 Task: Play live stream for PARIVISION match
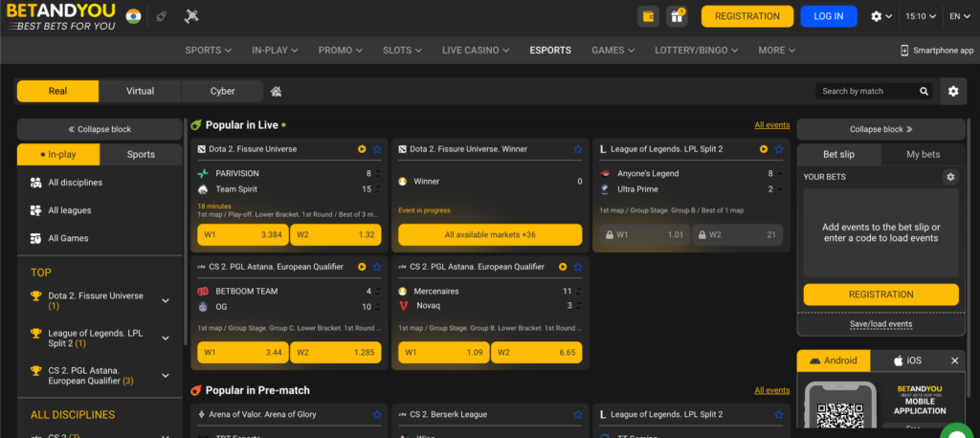point(362,149)
